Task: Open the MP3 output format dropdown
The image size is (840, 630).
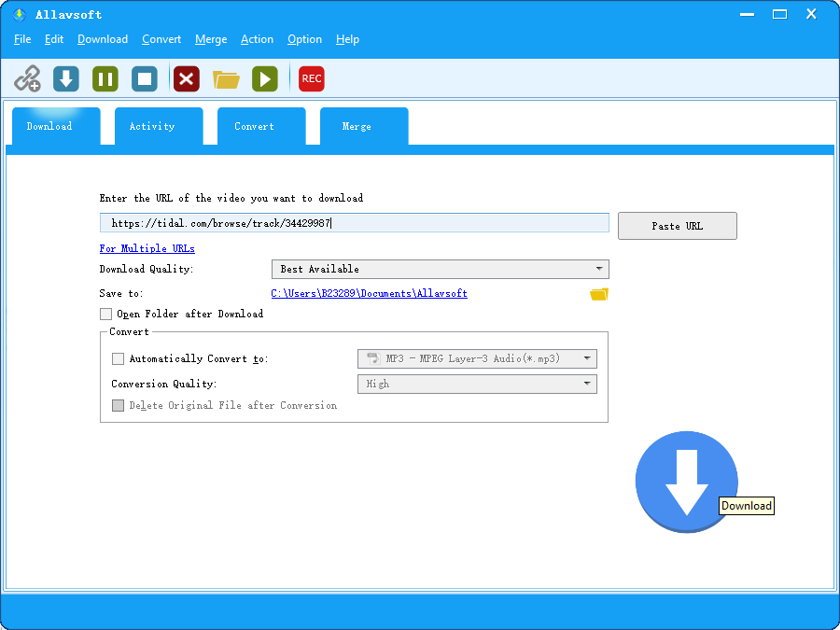Action: pos(477,359)
